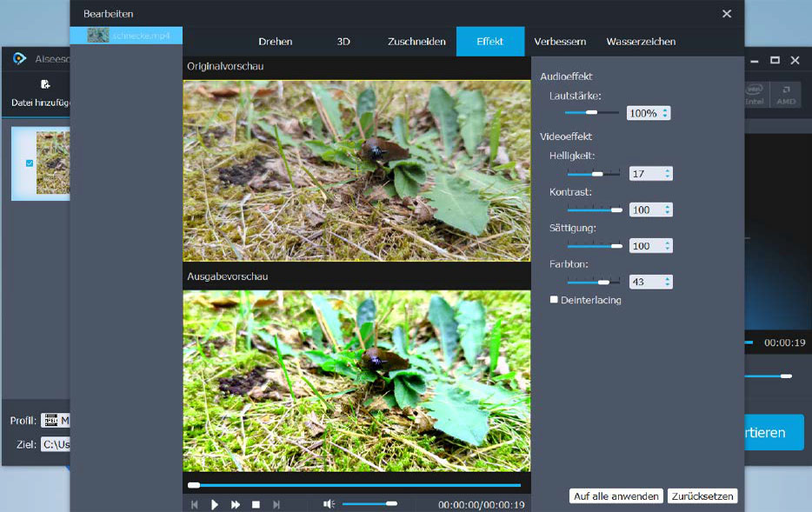This screenshot has height=512, width=812.
Task: Jump to previous frame icon
Action: click(195, 504)
